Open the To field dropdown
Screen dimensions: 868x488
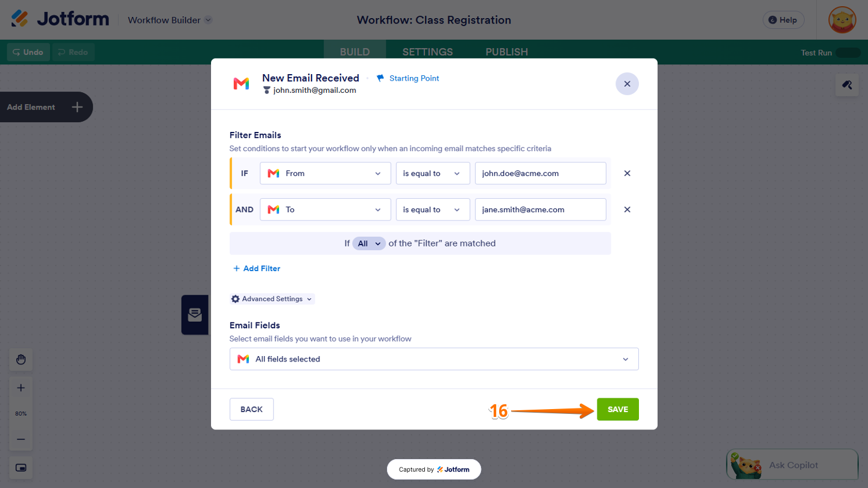click(x=325, y=210)
